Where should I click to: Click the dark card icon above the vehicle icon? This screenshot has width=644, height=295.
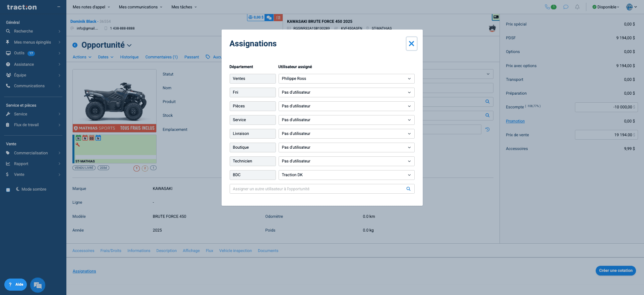[496, 17]
